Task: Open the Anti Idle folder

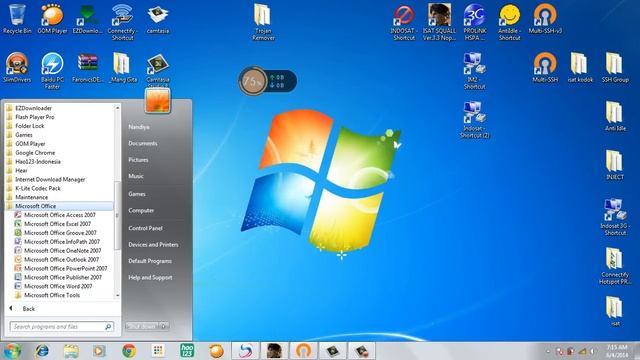Action: point(615,117)
